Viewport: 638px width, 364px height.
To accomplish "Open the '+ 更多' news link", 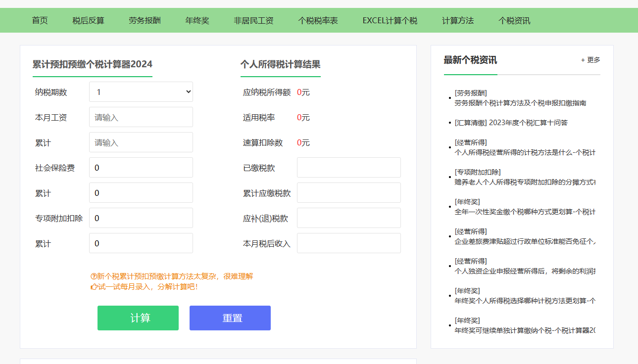I will click(x=590, y=60).
